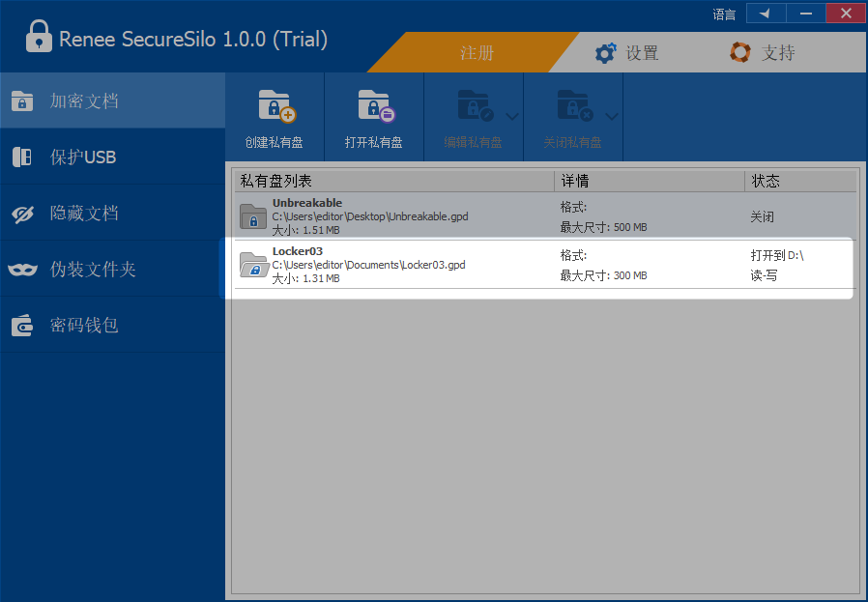Select the Locker03 disk name

298,251
